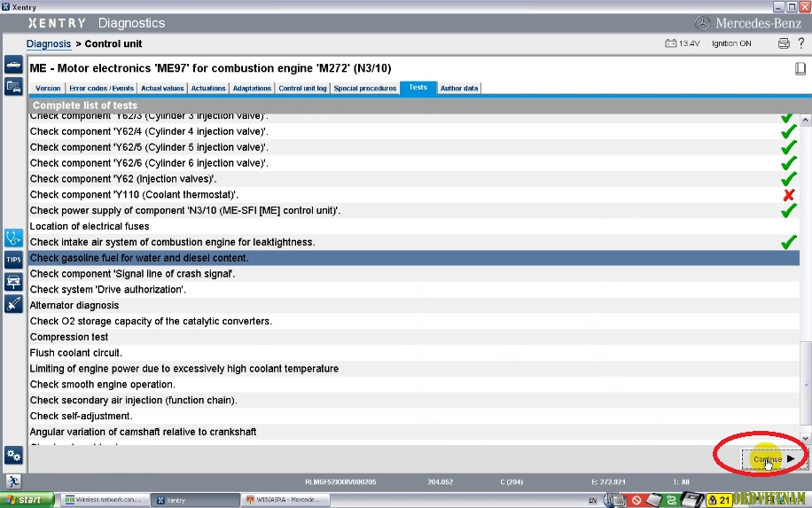Image resolution: width=812 pixels, height=508 pixels.
Task: Select 'Compression test'
Action: click(x=414, y=337)
